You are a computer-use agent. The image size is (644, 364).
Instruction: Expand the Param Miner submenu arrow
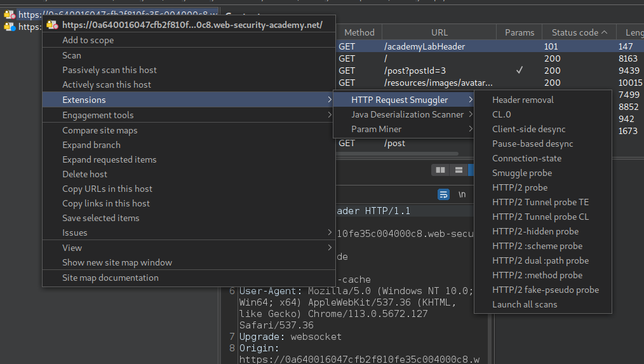pos(471,129)
